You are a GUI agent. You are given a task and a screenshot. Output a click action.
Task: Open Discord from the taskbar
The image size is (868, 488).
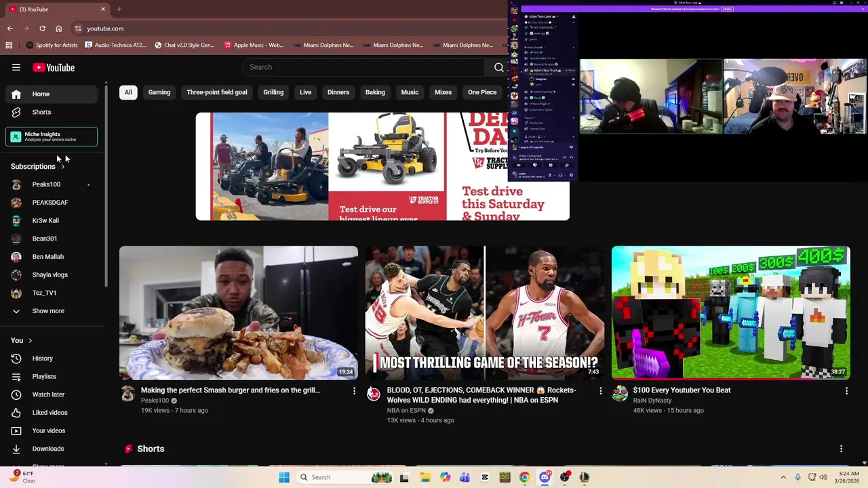545,477
